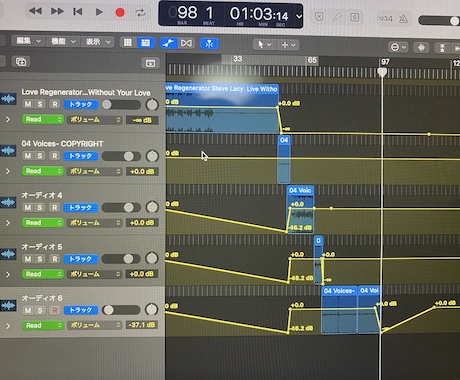
Task: Open ボリューム parameter menu on オーディオ 4 track
Action: (x=94, y=222)
